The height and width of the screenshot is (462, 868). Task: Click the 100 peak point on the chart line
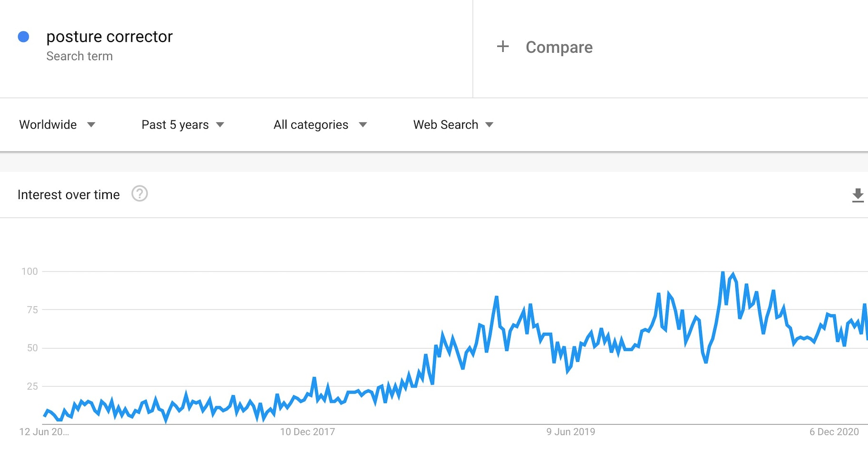723,272
